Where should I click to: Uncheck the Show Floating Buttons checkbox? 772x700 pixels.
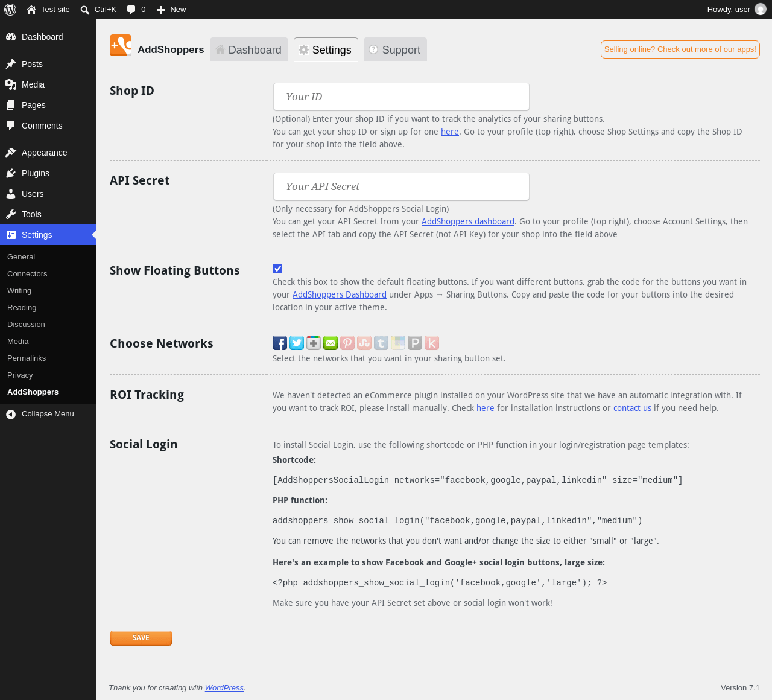[277, 269]
